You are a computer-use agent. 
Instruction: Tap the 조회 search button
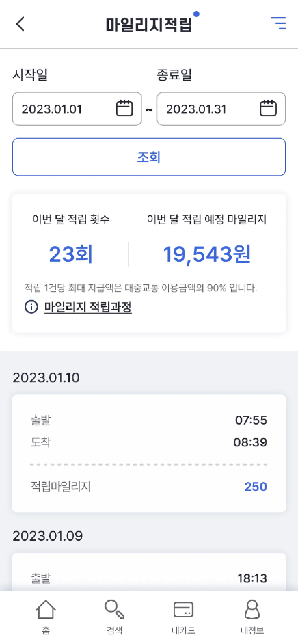149,157
